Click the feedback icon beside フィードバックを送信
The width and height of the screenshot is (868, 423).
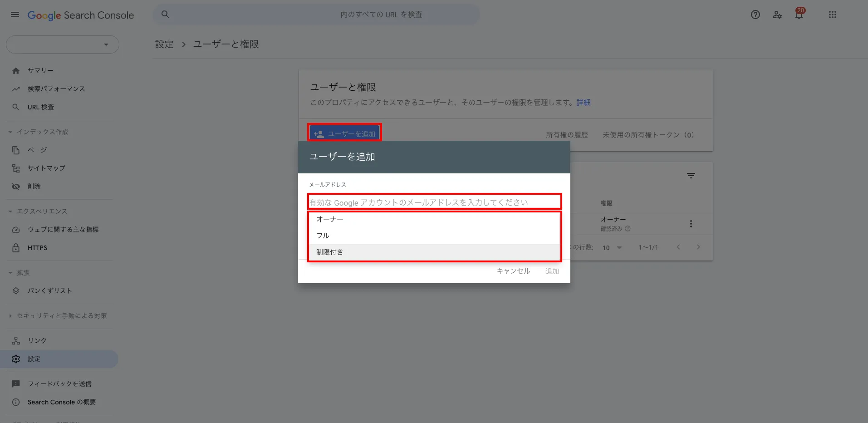pos(16,384)
